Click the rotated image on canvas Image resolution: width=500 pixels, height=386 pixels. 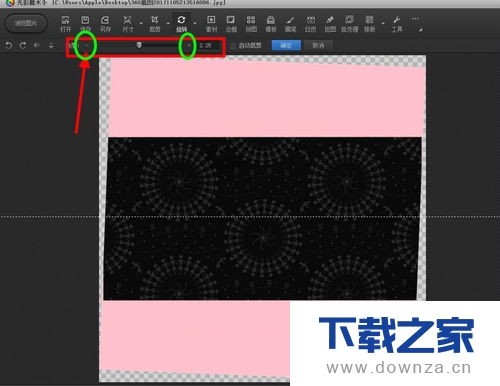(x=262, y=218)
